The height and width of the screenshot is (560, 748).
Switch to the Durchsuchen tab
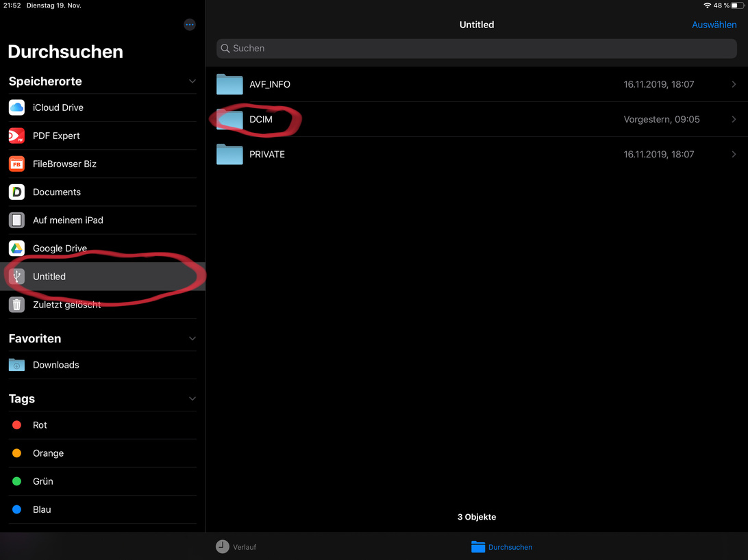pyautogui.click(x=502, y=547)
